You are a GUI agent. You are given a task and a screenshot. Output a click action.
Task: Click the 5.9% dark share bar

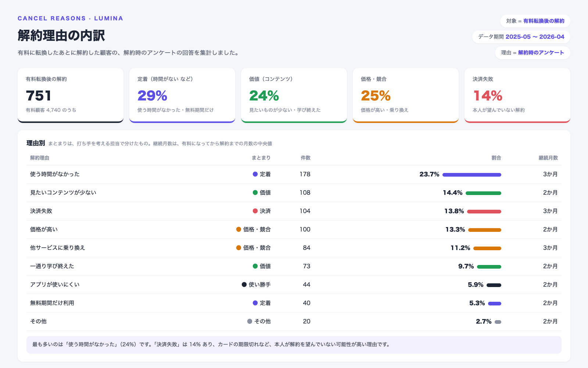[x=494, y=285]
